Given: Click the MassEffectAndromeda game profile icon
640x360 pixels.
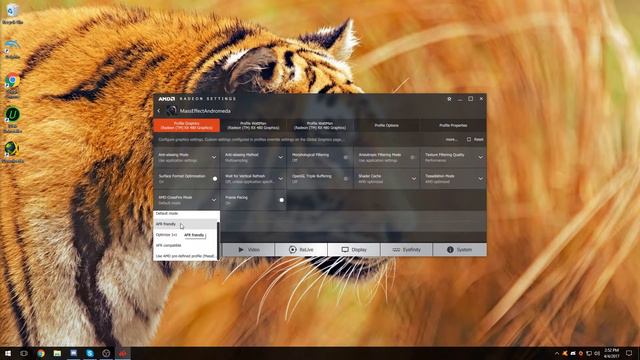Looking at the screenshot, I should point(171,111).
